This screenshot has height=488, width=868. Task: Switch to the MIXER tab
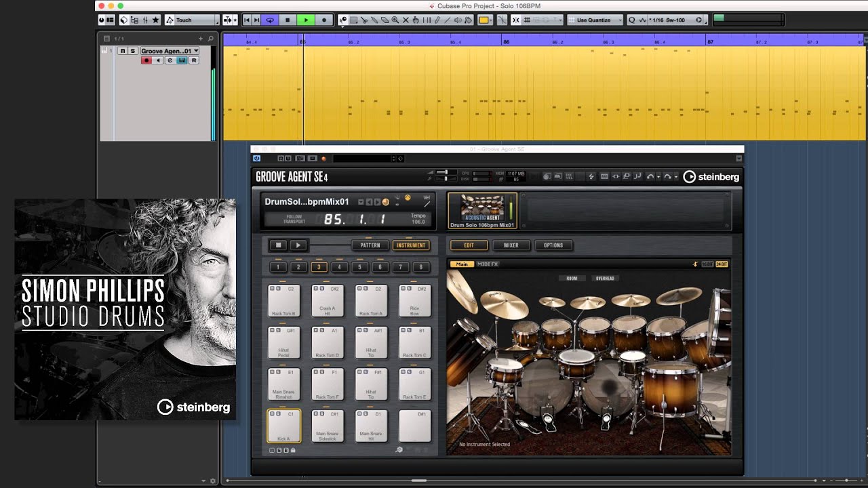pos(511,245)
